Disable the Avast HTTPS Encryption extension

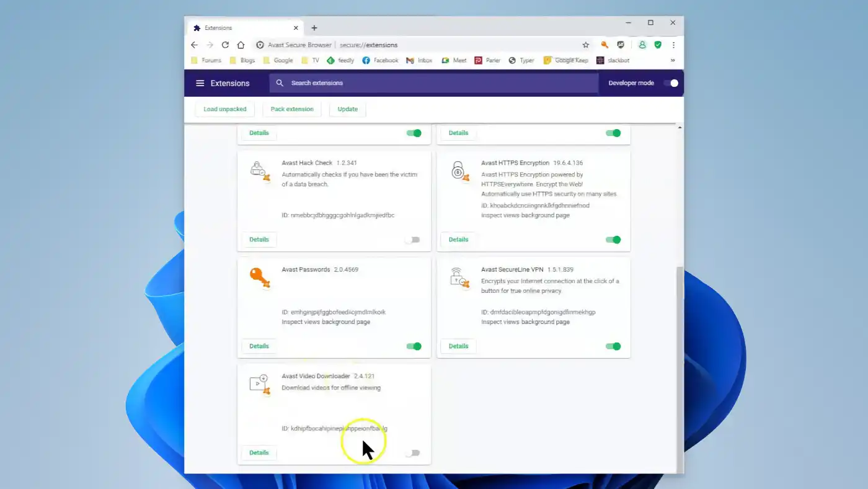613,240
